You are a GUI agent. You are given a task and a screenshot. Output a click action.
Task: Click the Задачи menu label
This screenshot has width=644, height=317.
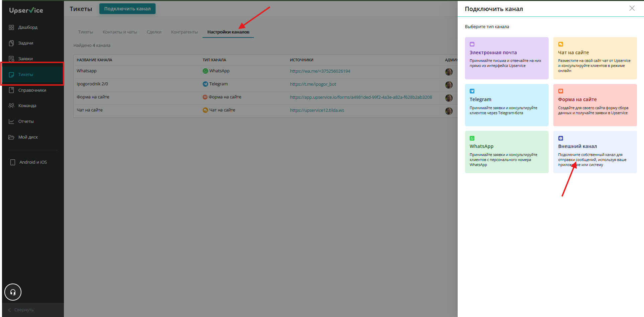click(26, 43)
